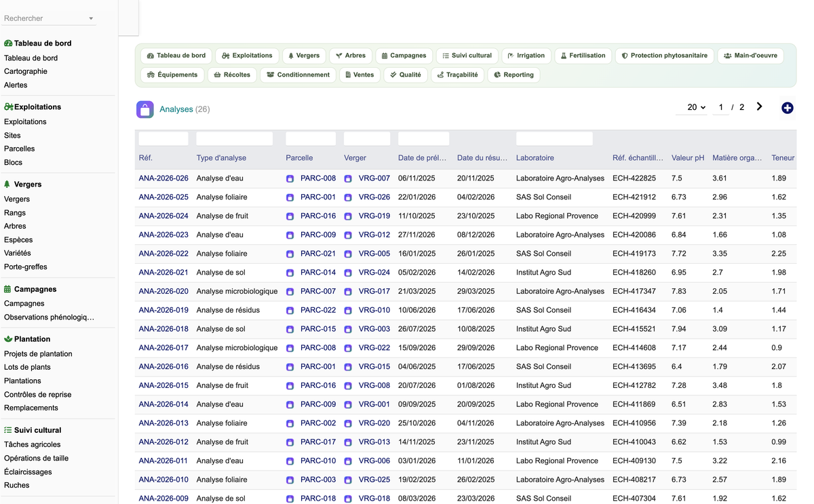Click verger icon beside VRG-013

pos(348,442)
